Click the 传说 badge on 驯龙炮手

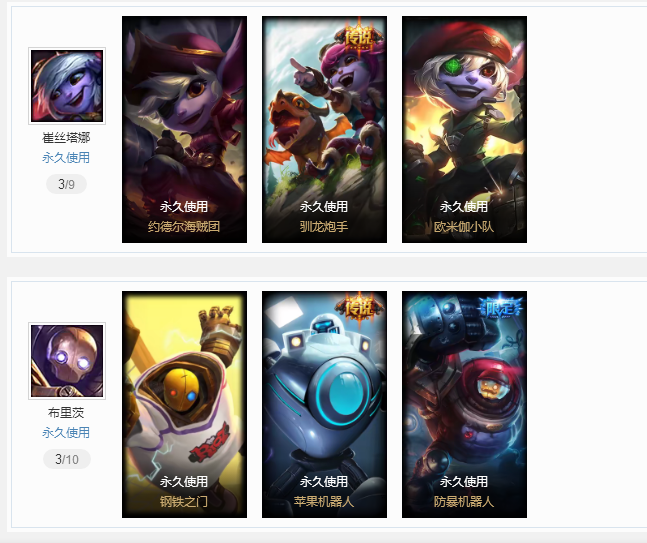[359, 37]
